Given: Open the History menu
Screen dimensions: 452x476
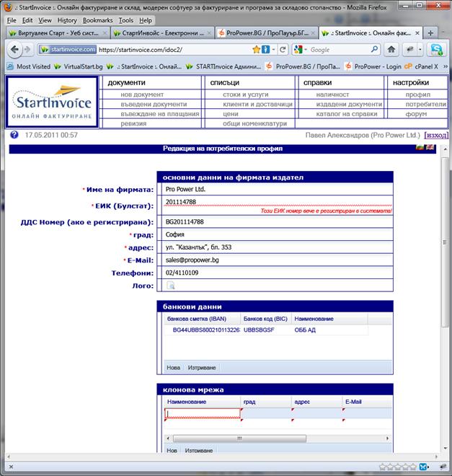Looking at the screenshot, I should 67,20.
